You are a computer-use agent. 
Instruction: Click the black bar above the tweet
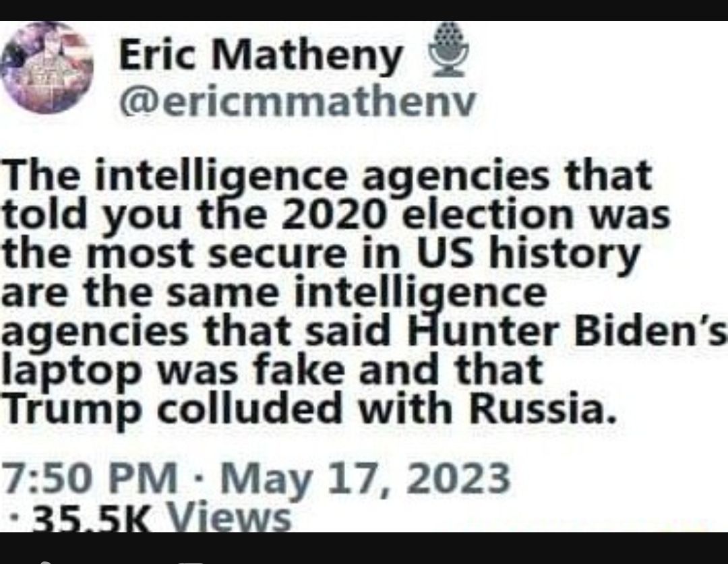coord(364,10)
